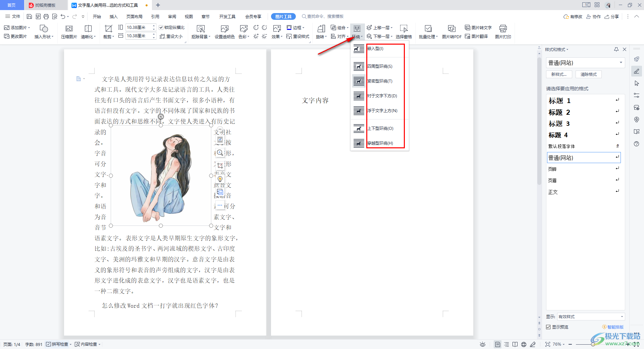Close the Styles and Formatting panel

tap(625, 49)
